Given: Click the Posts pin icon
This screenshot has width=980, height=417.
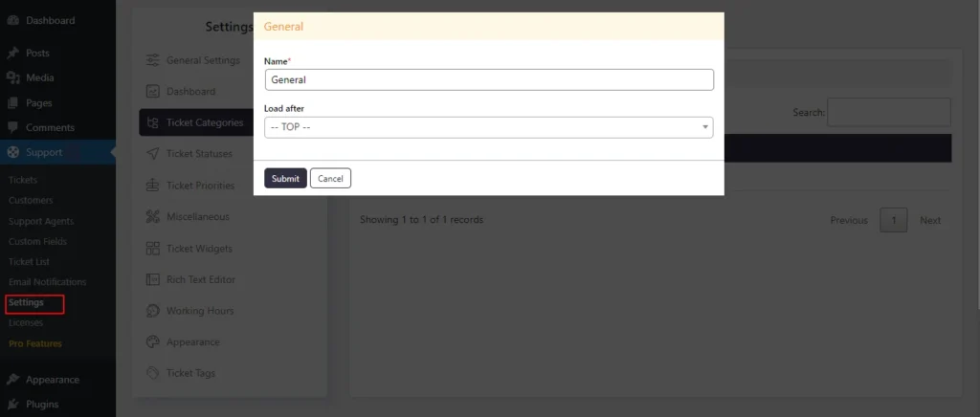Looking at the screenshot, I should click(12, 53).
